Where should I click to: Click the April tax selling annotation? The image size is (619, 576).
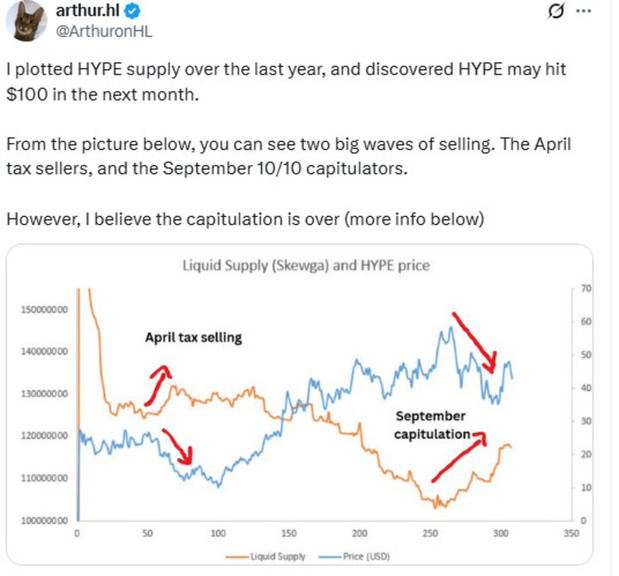pos(194,337)
